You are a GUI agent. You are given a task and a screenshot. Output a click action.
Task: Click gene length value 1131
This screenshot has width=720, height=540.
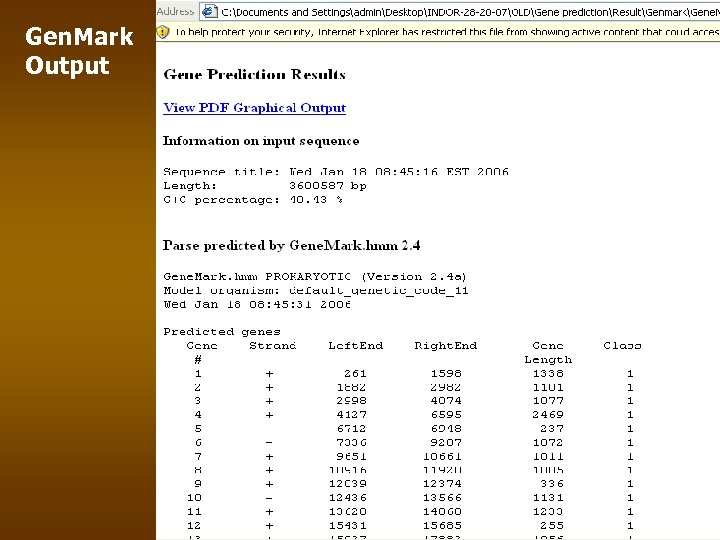tap(548, 498)
